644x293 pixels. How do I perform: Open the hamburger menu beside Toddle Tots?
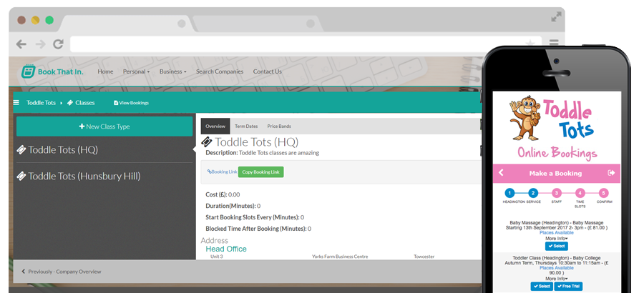tap(16, 103)
